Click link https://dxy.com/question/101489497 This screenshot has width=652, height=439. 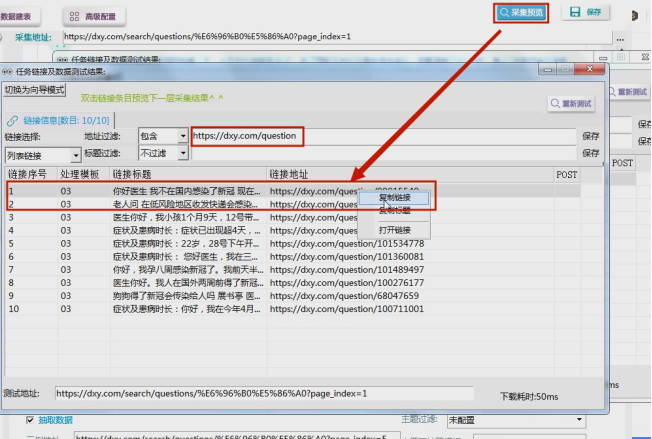(x=347, y=270)
